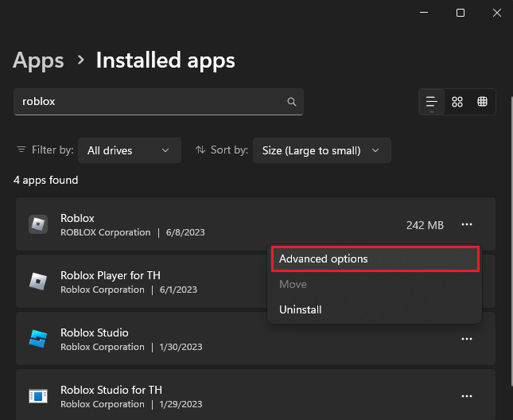Click the Sort by arrows icon
This screenshot has height=420, width=513.
click(x=200, y=150)
